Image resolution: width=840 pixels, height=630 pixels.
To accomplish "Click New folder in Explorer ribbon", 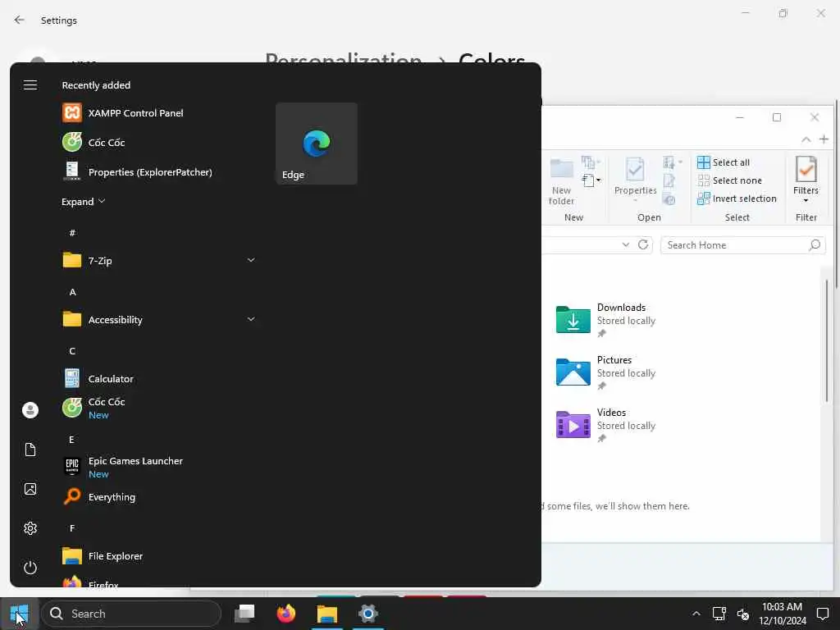I will click(x=561, y=182).
